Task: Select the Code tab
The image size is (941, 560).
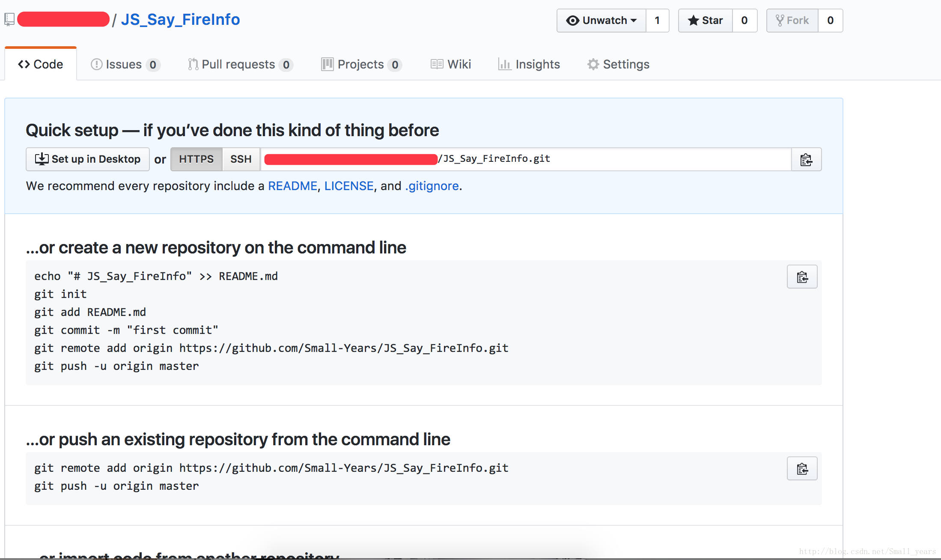Action: [x=41, y=64]
